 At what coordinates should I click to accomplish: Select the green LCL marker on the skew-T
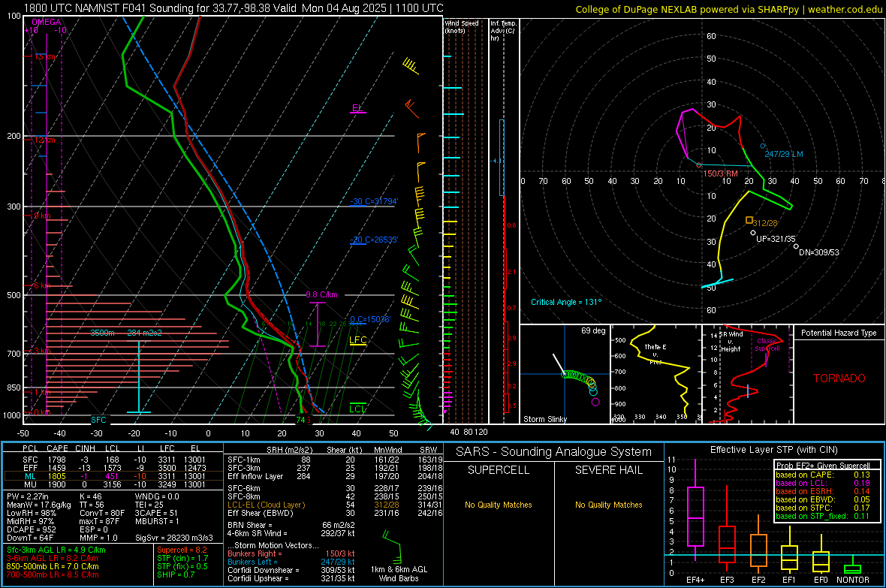point(357,409)
